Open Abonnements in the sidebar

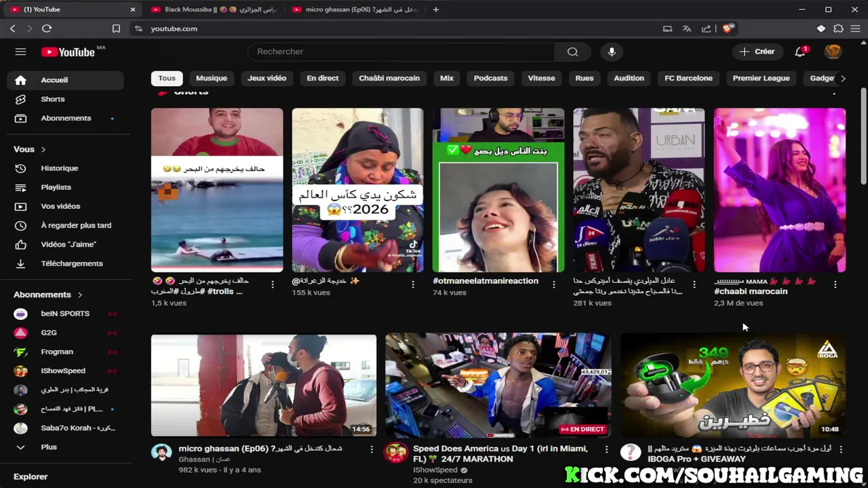tap(65, 118)
